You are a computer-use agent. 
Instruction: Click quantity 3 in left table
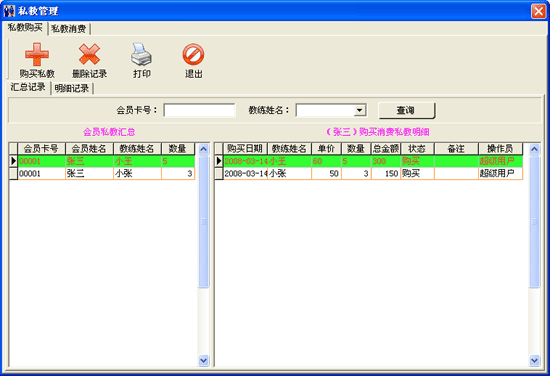178,174
